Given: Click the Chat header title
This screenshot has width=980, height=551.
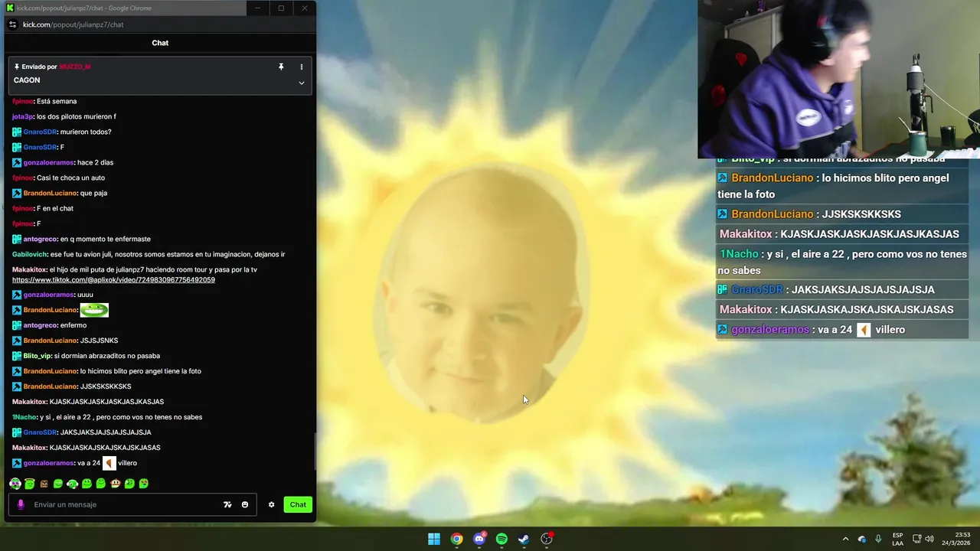Looking at the screenshot, I should click(160, 43).
